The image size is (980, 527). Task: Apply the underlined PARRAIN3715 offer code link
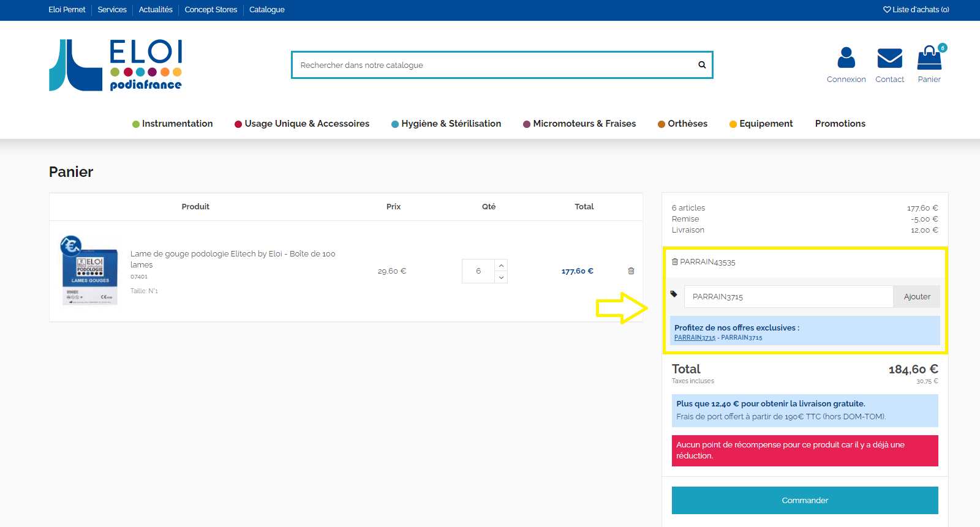point(695,337)
